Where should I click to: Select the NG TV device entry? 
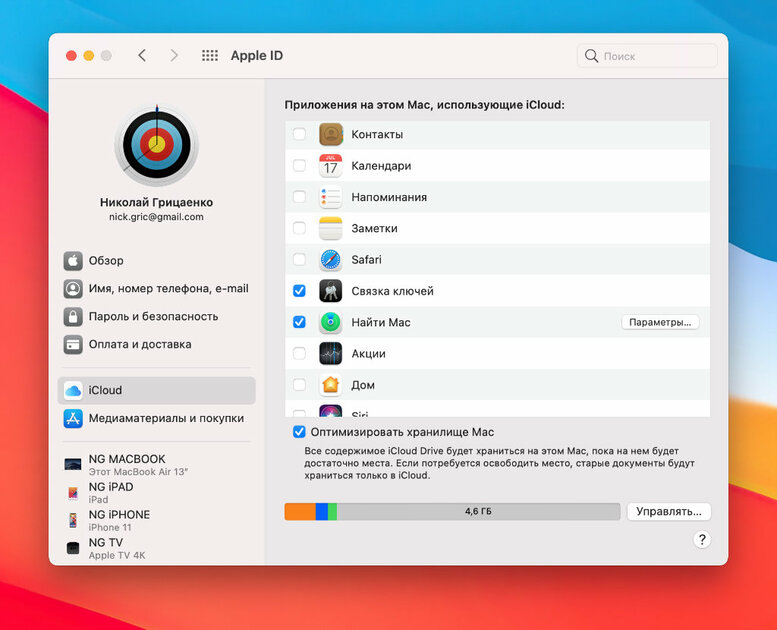(157, 548)
